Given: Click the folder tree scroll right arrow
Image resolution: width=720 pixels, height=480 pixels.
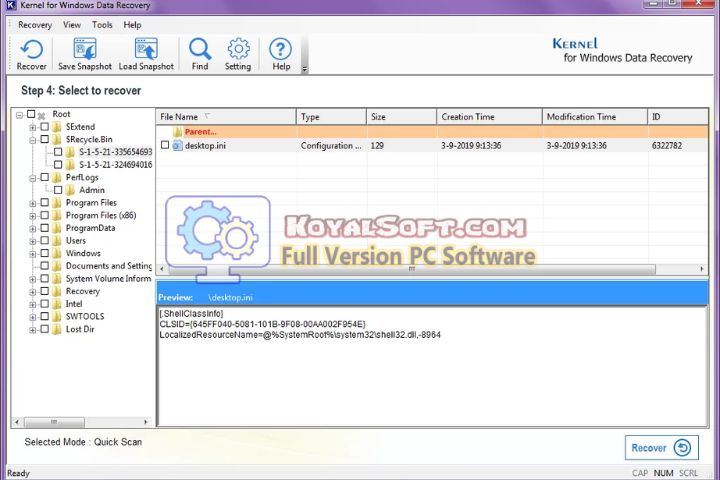Looking at the screenshot, I should coord(146,422).
